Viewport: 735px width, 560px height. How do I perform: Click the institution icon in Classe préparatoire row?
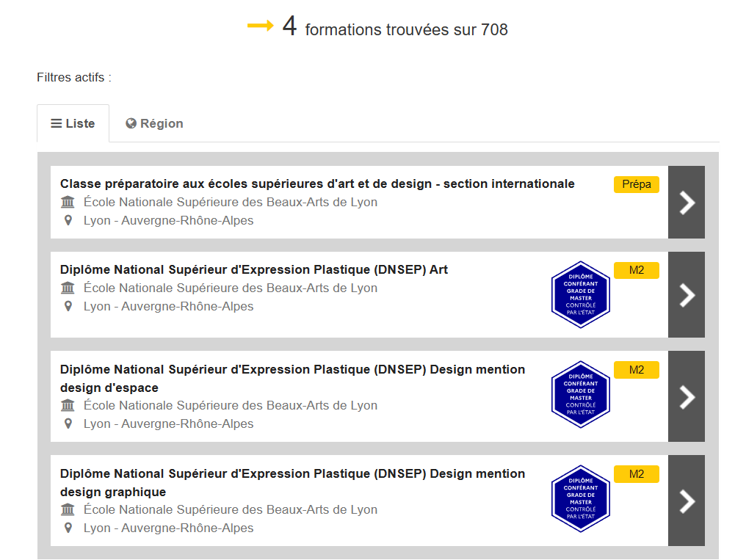coord(68,203)
